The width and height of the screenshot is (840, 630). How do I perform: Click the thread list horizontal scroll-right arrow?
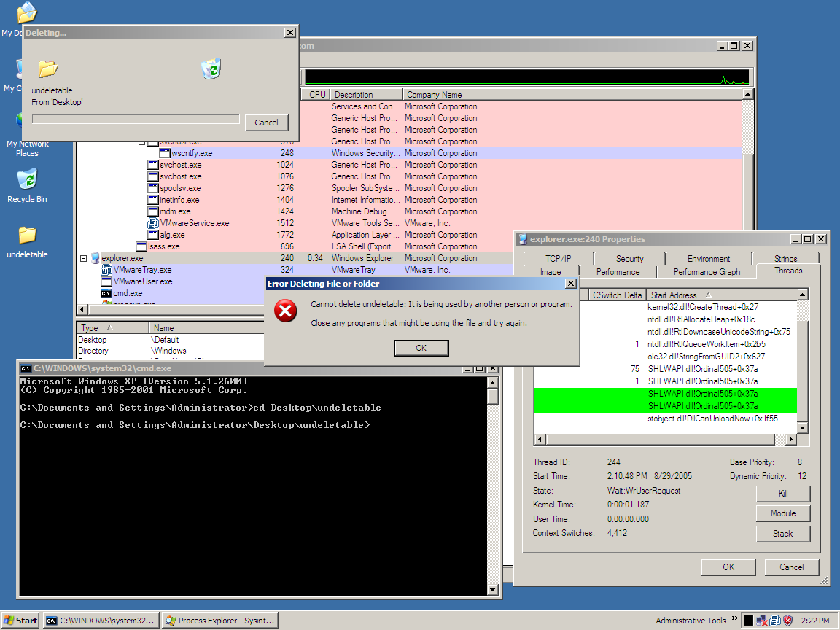tap(791, 439)
